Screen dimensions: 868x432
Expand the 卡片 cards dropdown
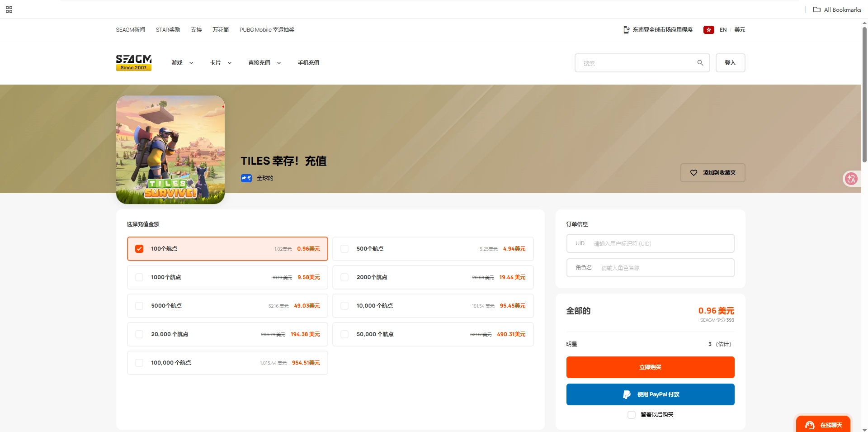point(221,63)
